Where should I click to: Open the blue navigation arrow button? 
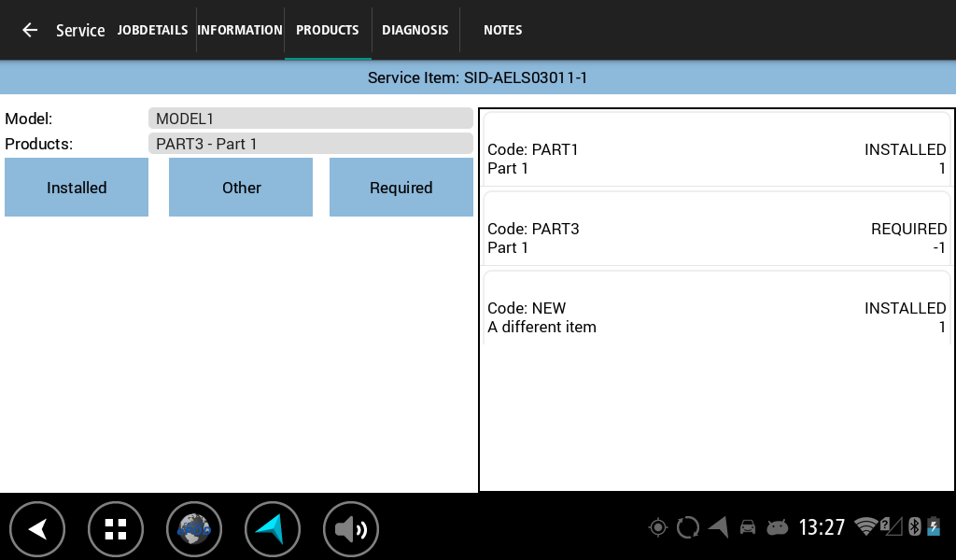pos(272,529)
